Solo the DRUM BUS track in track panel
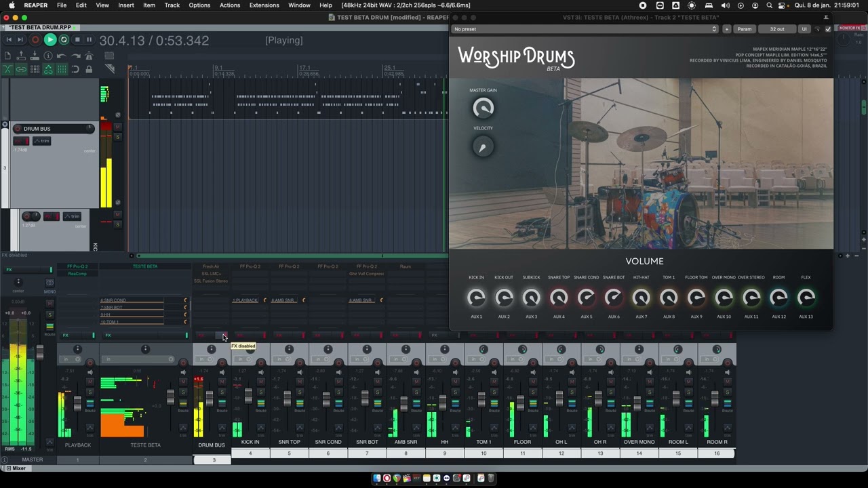Image resolution: width=868 pixels, height=488 pixels. 117,137
